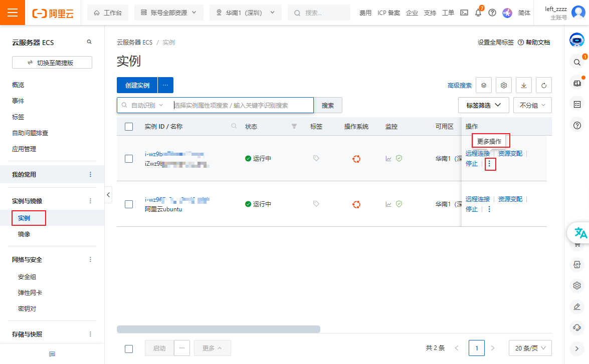Select all instances via header checkbox
589x364 pixels.
point(129,127)
